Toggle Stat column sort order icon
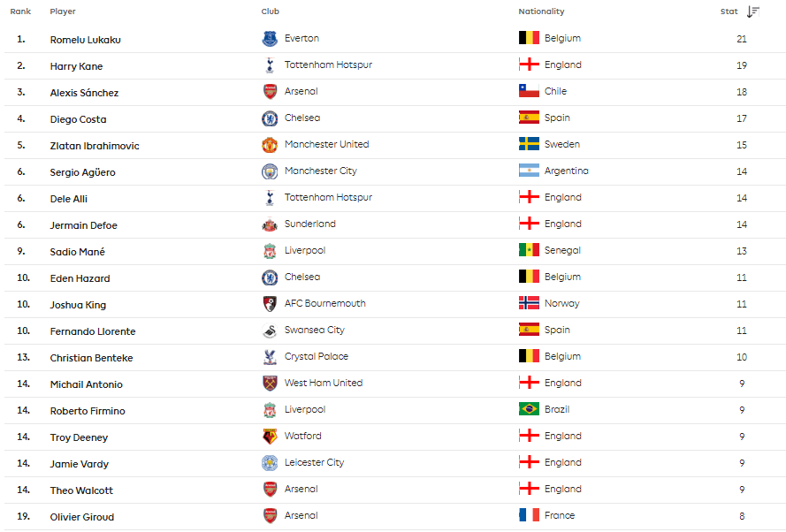786x532 pixels. (x=753, y=11)
